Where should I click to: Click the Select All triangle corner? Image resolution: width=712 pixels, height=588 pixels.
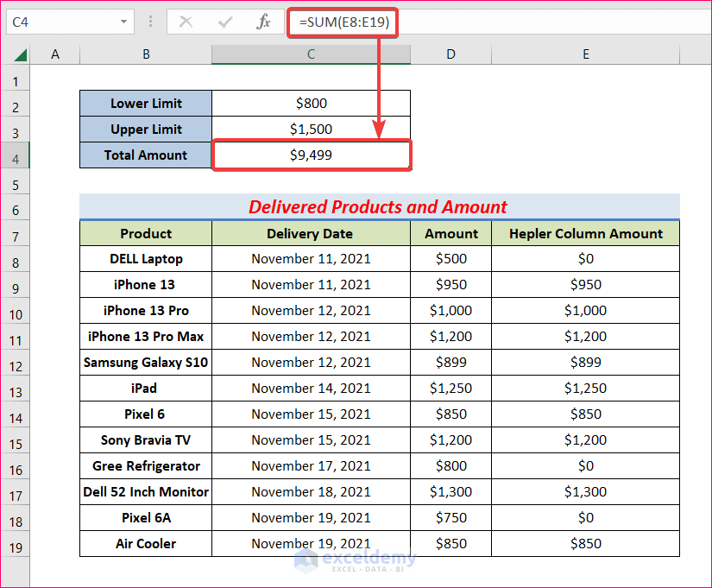19,54
